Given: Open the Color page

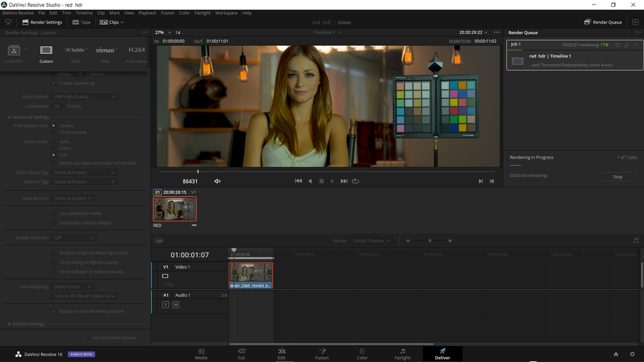Looking at the screenshot, I should [x=362, y=354].
